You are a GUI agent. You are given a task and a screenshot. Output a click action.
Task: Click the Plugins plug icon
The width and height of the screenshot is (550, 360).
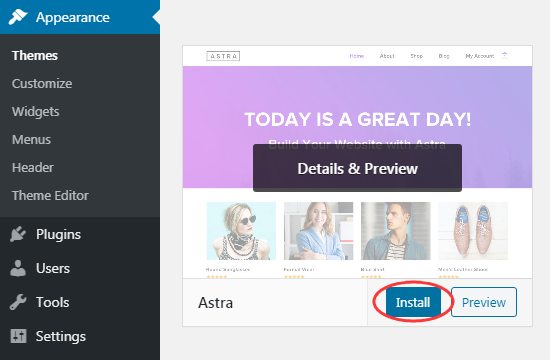[18, 234]
